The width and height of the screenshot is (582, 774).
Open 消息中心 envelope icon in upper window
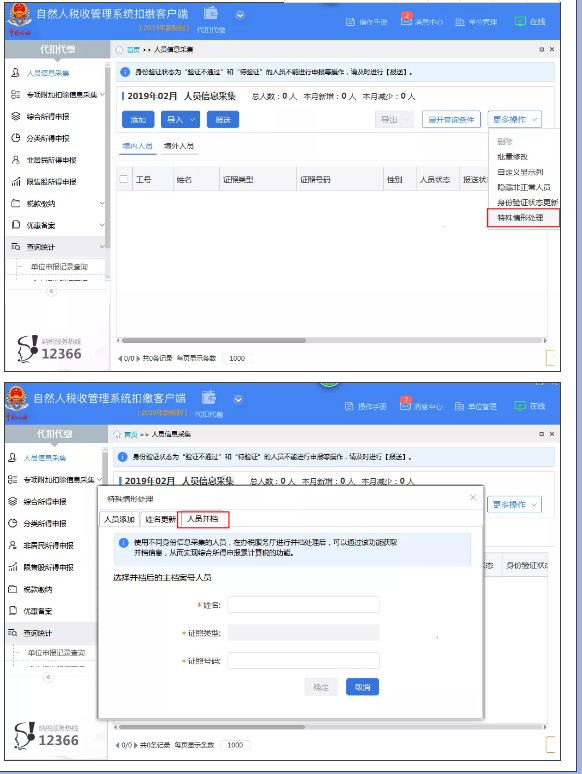[x=406, y=21]
